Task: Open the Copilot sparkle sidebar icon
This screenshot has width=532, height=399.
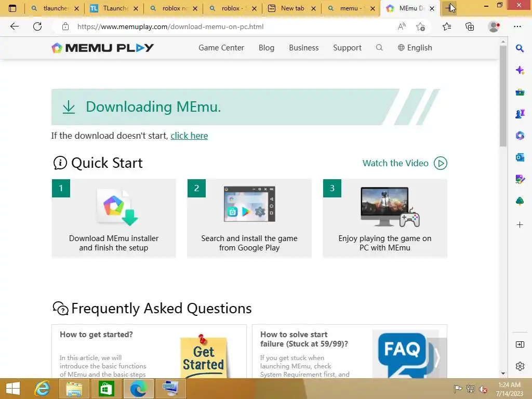Action: 520,70
